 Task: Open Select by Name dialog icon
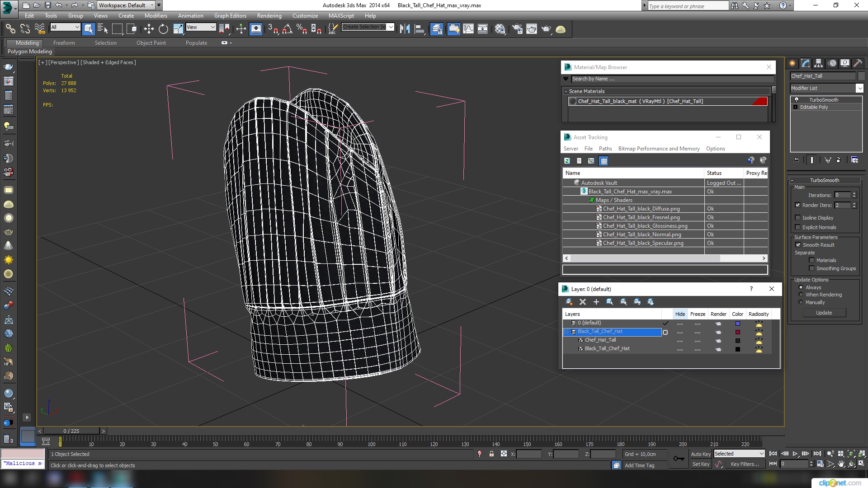click(x=103, y=29)
